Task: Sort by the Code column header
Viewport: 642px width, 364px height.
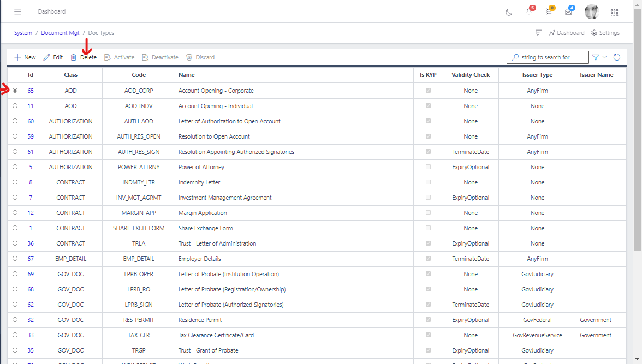Action: point(139,75)
